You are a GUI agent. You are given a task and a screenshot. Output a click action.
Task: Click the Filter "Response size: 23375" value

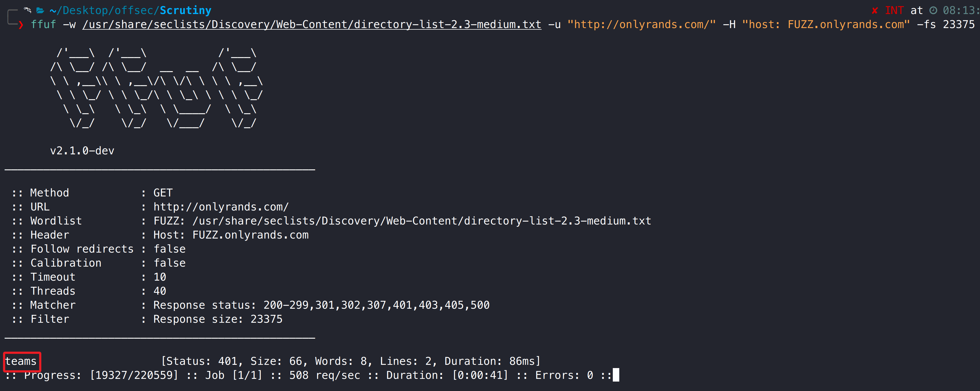218,319
